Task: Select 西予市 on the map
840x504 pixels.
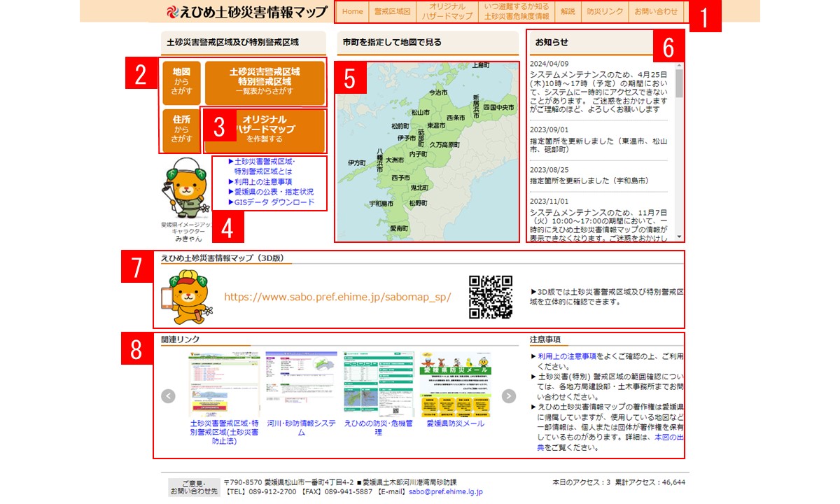Action: (400, 178)
